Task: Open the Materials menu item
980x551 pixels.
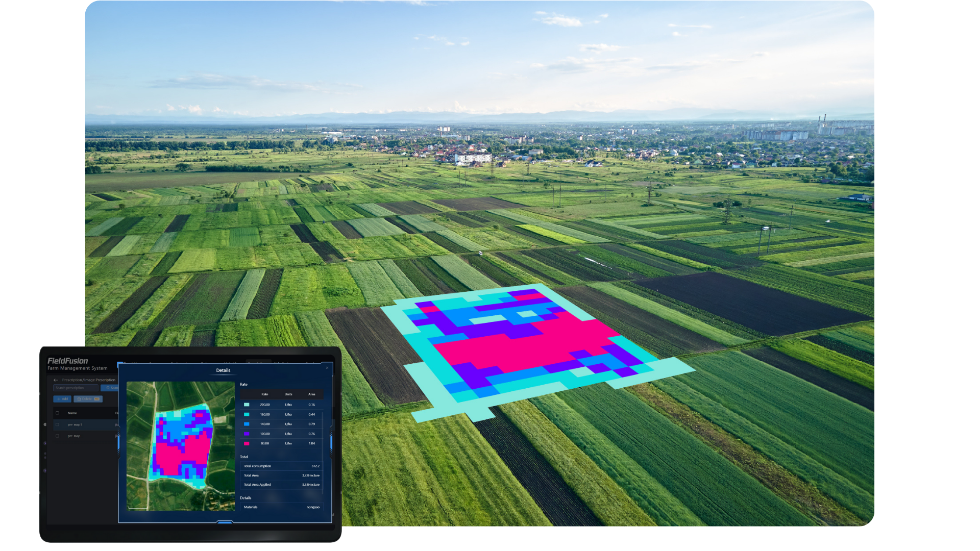Action: click(230, 364)
